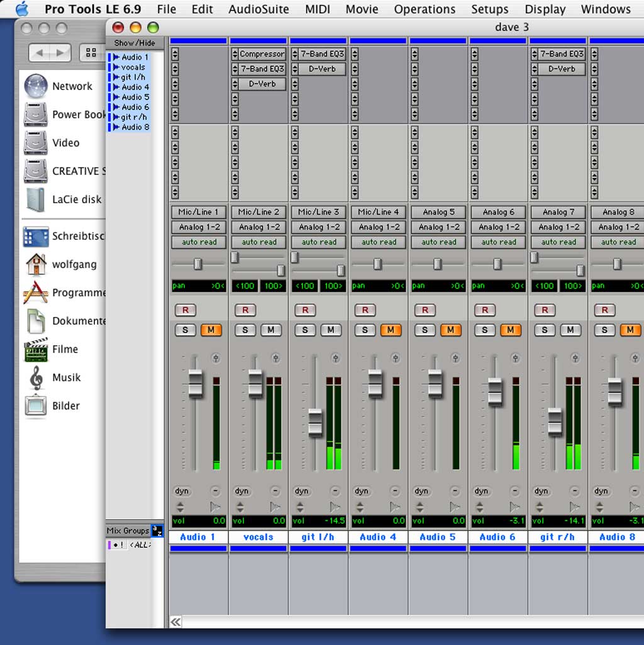This screenshot has height=645, width=644.
Task: Click the Audio 8 track name button
Action: pyautogui.click(x=617, y=537)
